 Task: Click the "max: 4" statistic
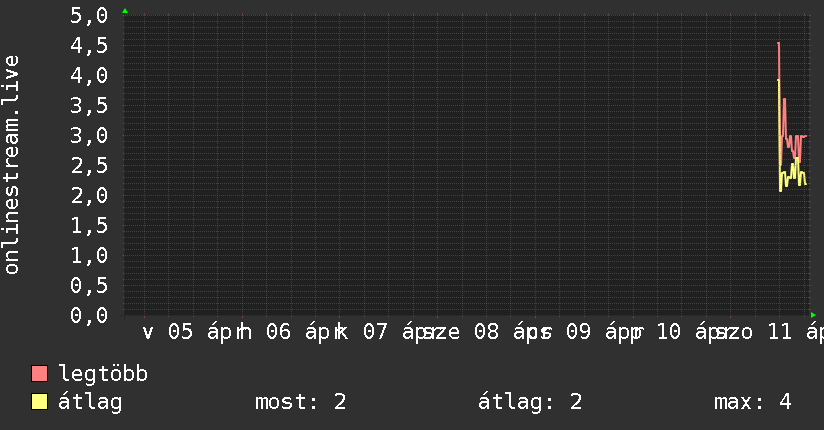pos(752,402)
